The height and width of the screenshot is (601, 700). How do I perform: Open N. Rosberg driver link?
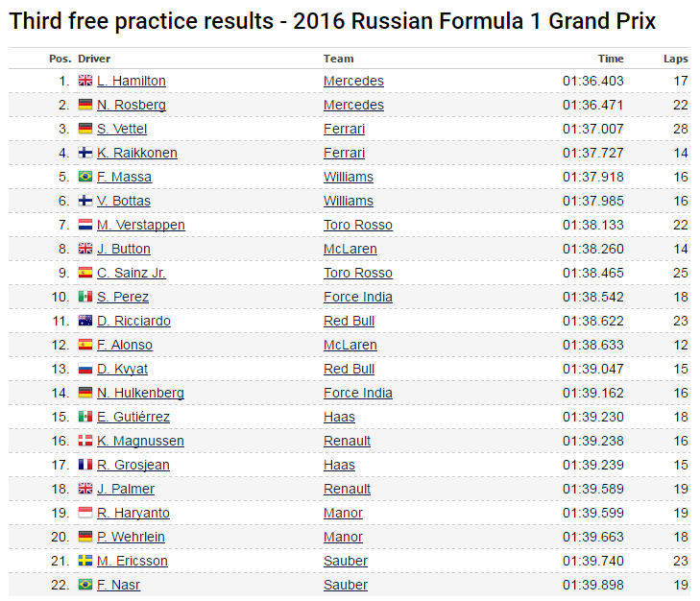tap(131, 106)
